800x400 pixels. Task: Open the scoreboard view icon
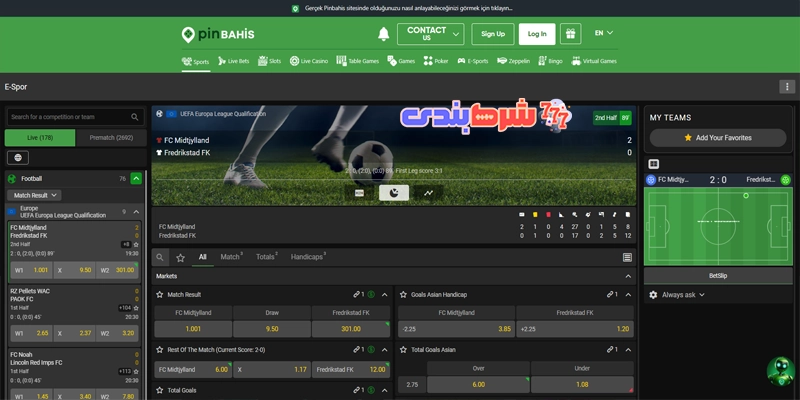click(359, 193)
